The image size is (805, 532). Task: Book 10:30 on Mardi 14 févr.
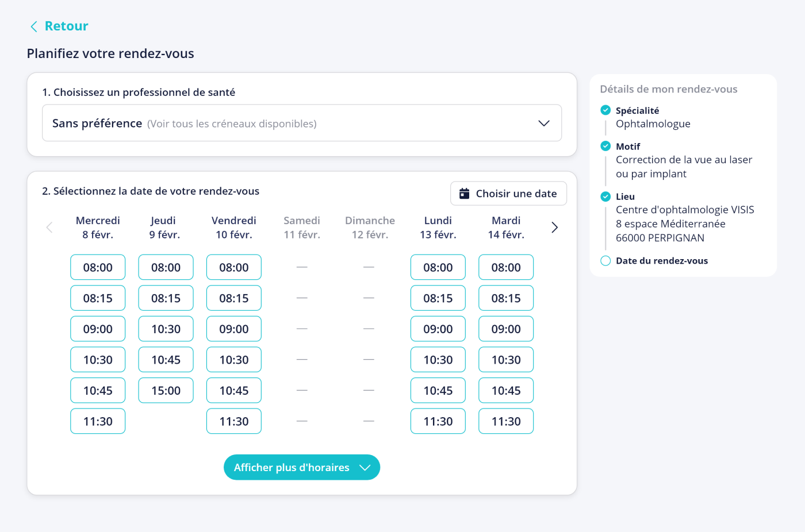coord(506,360)
